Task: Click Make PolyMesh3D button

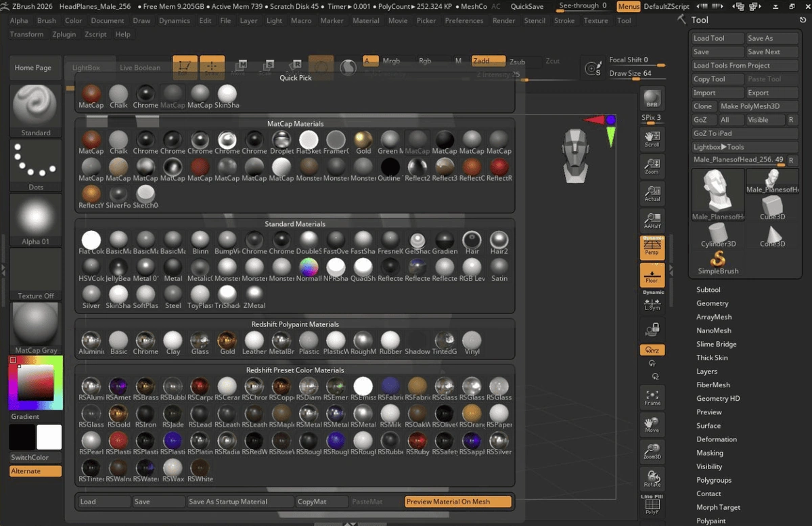Action: [x=757, y=106]
